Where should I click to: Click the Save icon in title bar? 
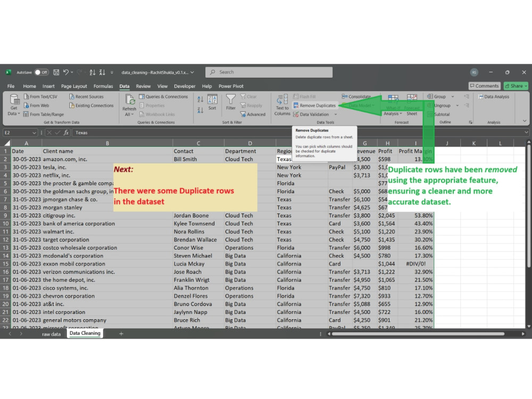coord(56,72)
